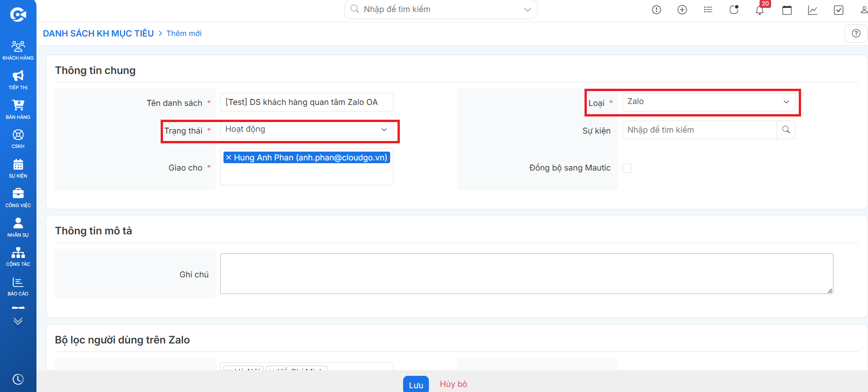Open the Công Việc tasks module
This screenshot has width=868, height=392.
(x=18, y=198)
